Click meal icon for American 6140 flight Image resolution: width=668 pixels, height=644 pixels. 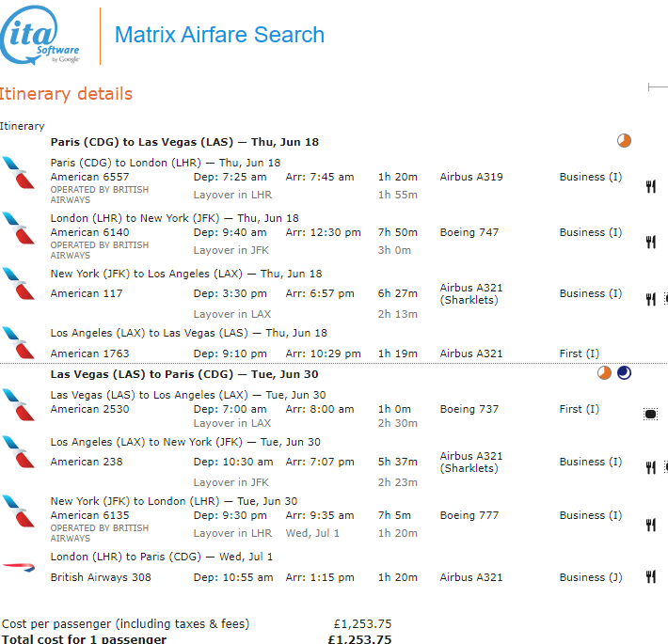point(650,242)
